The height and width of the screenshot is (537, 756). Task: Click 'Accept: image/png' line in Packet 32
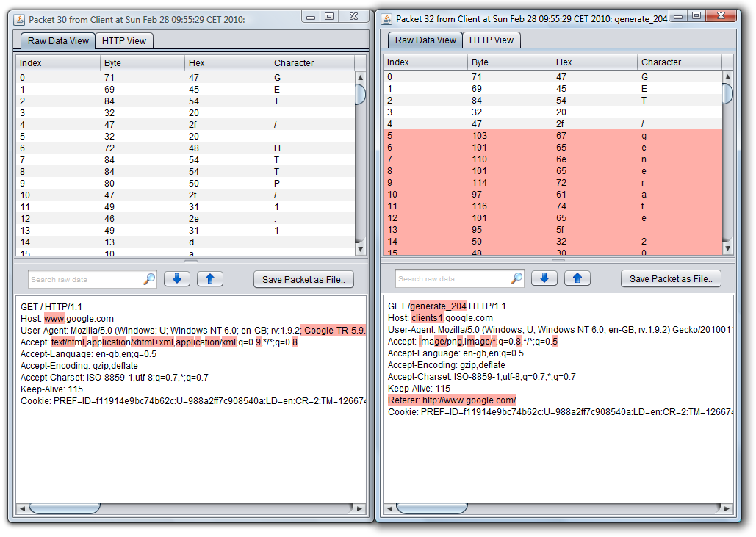pos(472,342)
